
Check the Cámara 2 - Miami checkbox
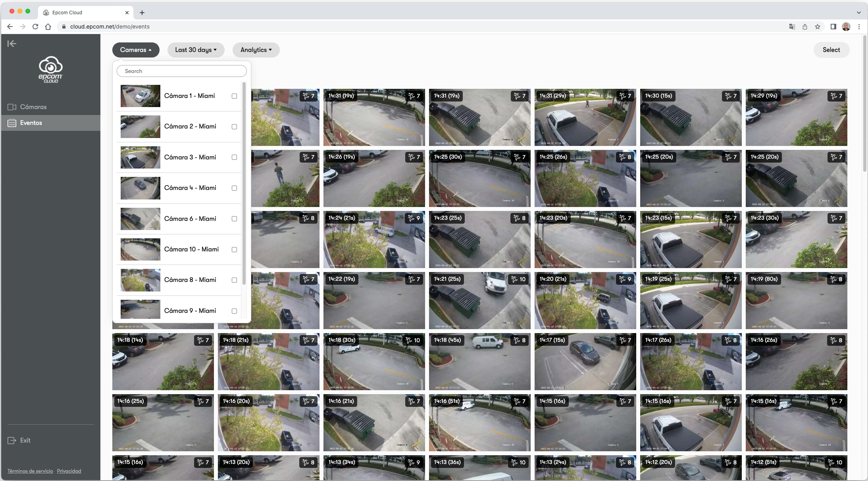[x=234, y=127]
